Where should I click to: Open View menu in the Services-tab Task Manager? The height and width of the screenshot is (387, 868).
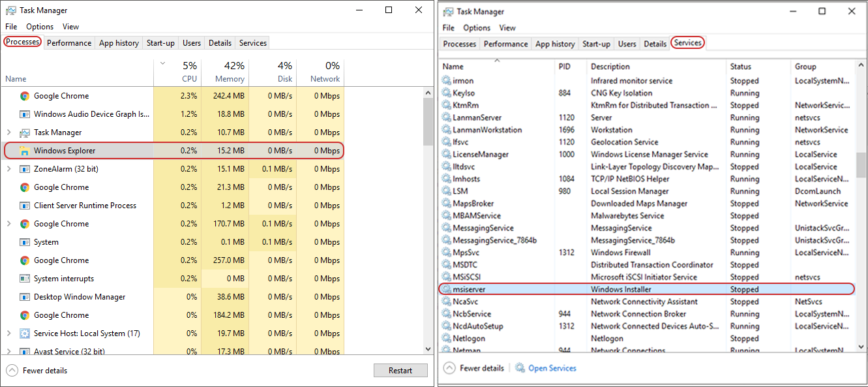pos(507,28)
